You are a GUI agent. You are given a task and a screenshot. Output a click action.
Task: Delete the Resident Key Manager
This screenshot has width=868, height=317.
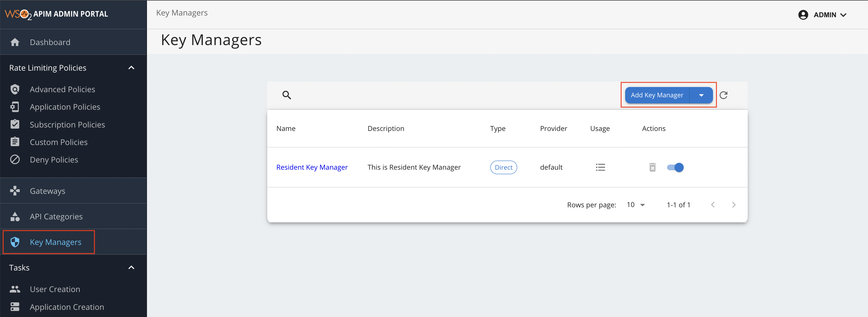click(653, 167)
